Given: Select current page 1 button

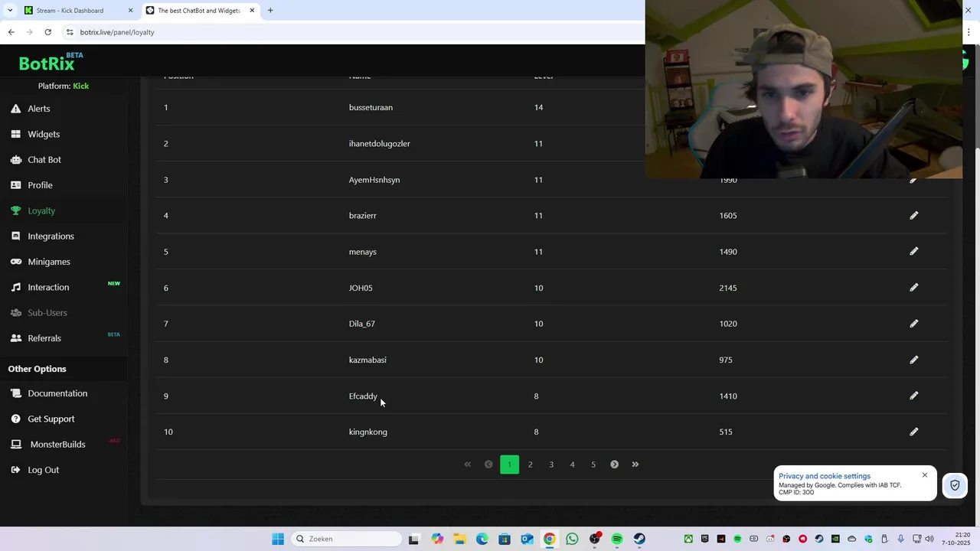Looking at the screenshot, I should tap(509, 465).
